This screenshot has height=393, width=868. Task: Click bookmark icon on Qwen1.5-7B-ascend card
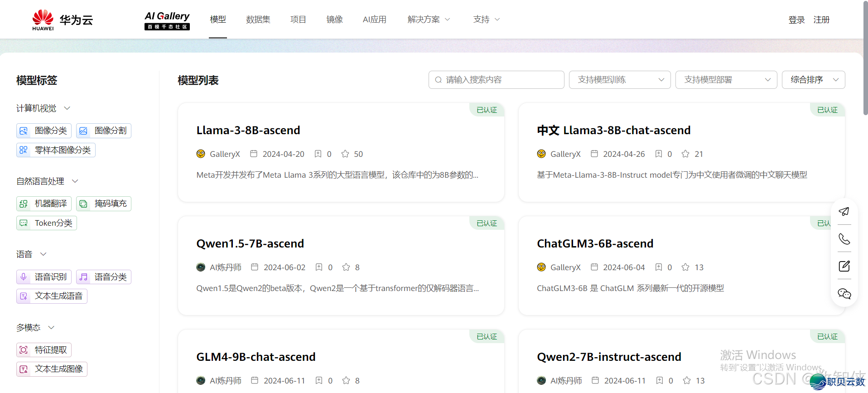(x=319, y=267)
